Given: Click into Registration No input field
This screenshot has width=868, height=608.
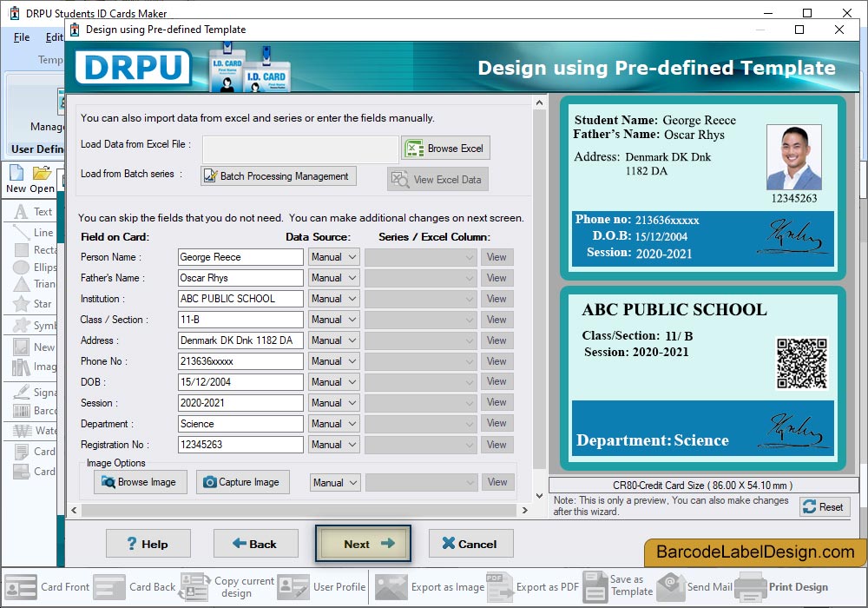Looking at the screenshot, I should (x=240, y=445).
